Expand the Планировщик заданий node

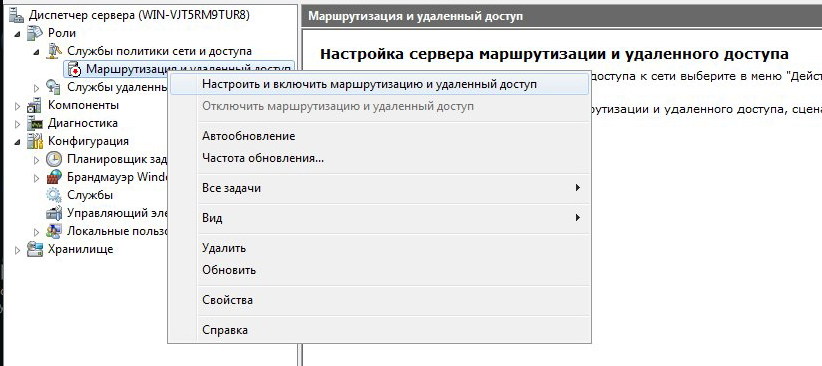pos(37,159)
